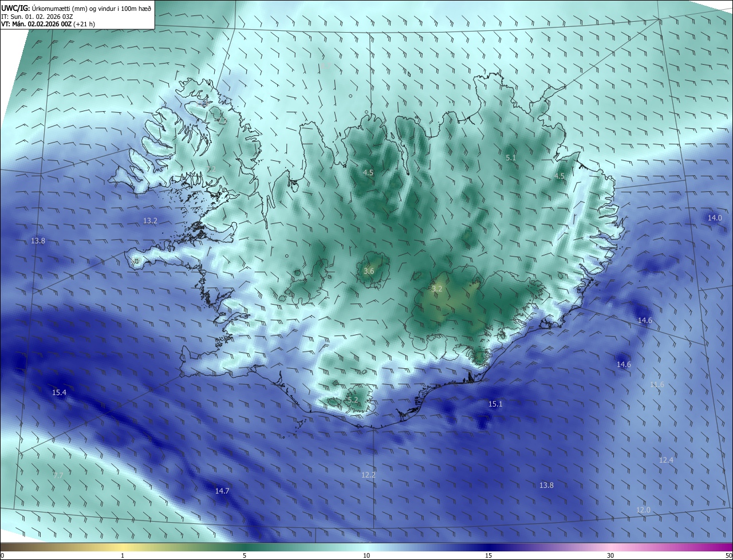This screenshot has height=560, width=733.
Task: Click the 14.0 value label
Action: pyautogui.click(x=715, y=218)
